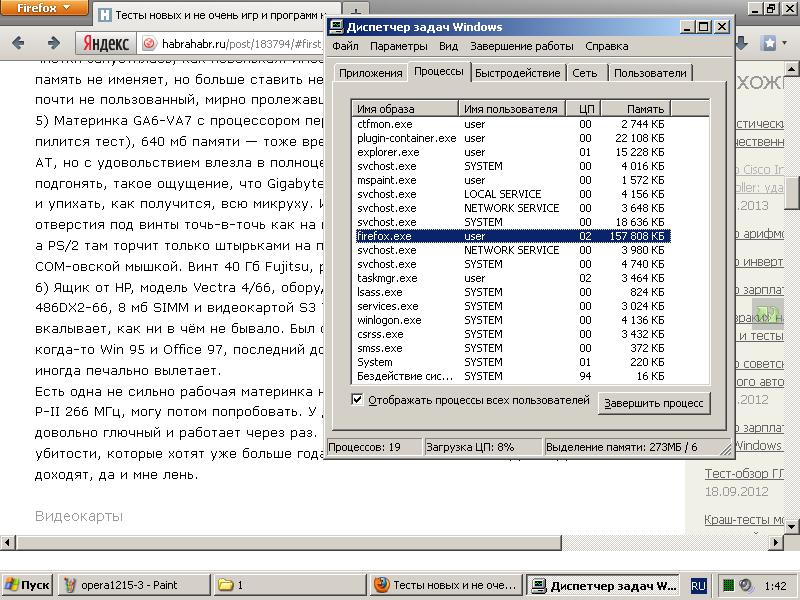Viewport: 800px width, 600px height.
Task: Open the Файл menu in Task Manager
Action: 345,46
